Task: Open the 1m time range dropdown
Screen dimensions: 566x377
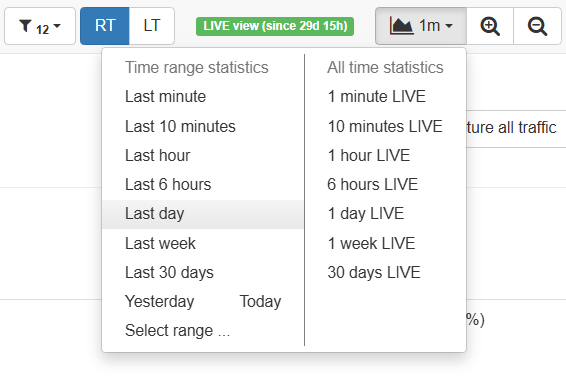Action: pos(421,26)
